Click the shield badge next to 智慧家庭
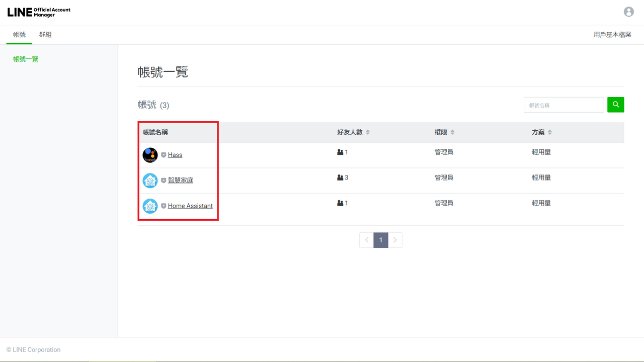 164,180
